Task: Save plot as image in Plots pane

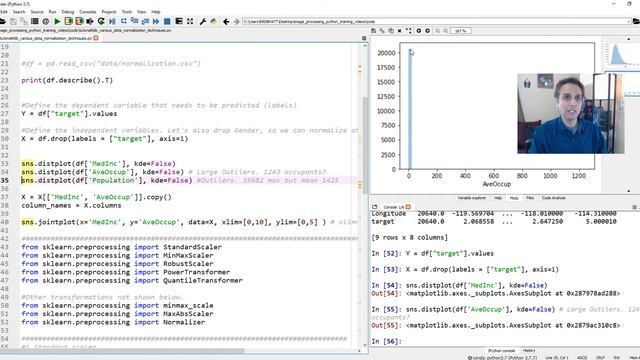Action: point(373,31)
